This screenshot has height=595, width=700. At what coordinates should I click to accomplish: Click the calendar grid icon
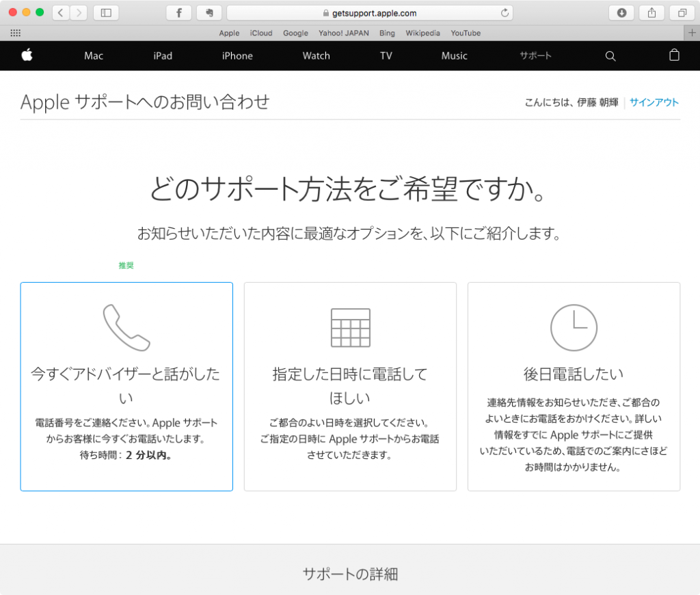(351, 328)
